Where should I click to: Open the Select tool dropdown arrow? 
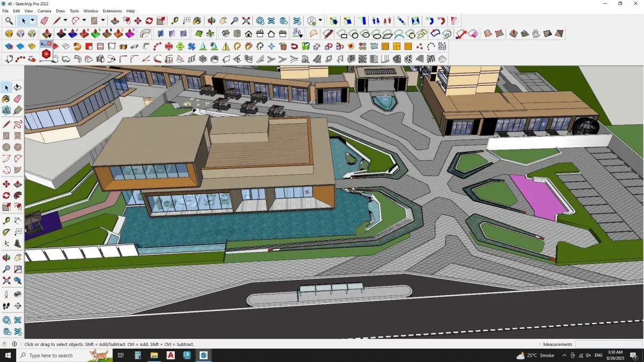point(32,21)
